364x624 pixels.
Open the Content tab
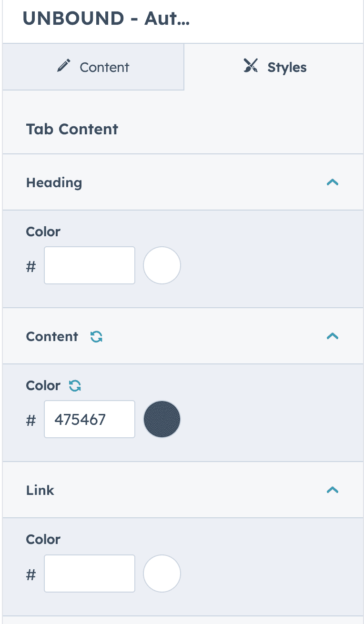click(x=93, y=67)
